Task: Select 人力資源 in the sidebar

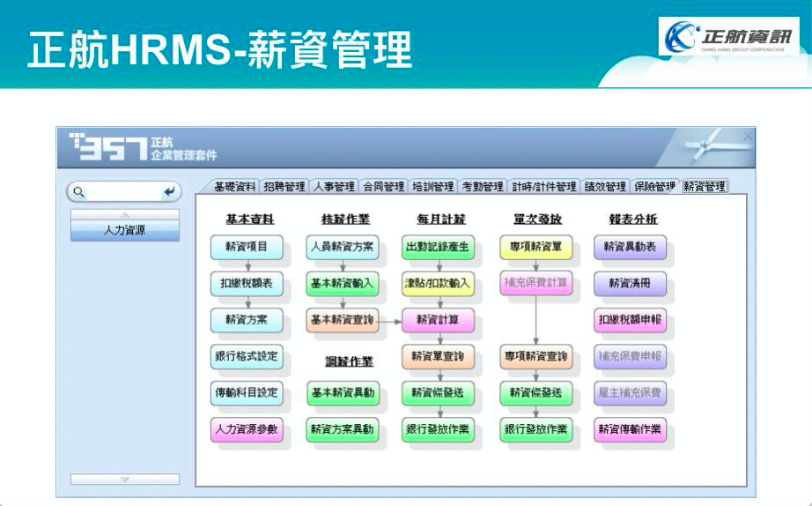Action: pos(125,231)
